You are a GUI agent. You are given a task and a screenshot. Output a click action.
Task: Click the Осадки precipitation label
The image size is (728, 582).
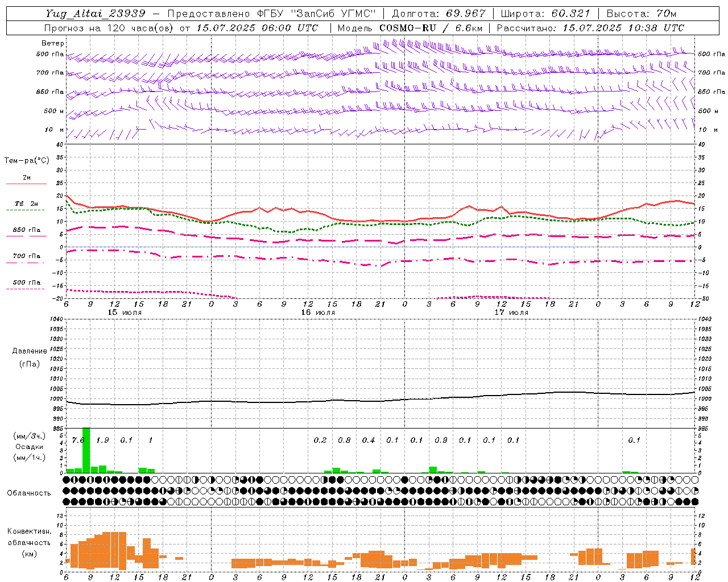click(x=30, y=447)
